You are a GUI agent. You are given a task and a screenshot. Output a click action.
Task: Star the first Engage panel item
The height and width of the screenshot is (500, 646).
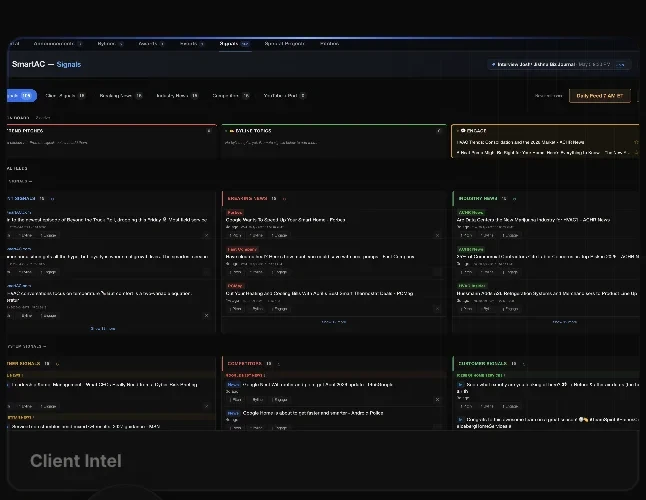pos(636,142)
